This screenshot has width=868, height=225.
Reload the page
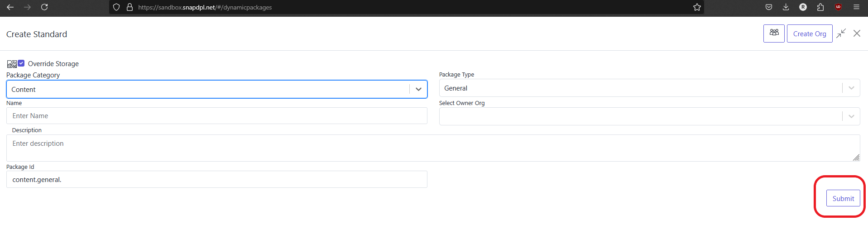coord(44,7)
